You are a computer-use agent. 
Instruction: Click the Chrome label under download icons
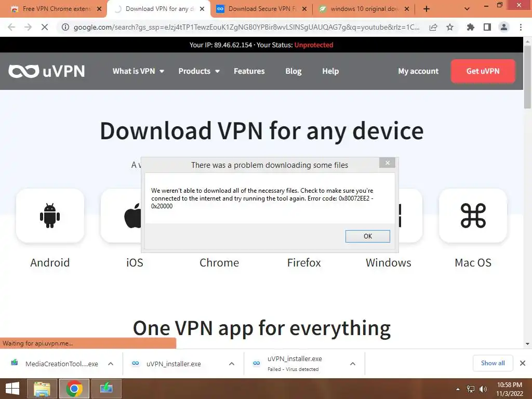click(x=219, y=262)
